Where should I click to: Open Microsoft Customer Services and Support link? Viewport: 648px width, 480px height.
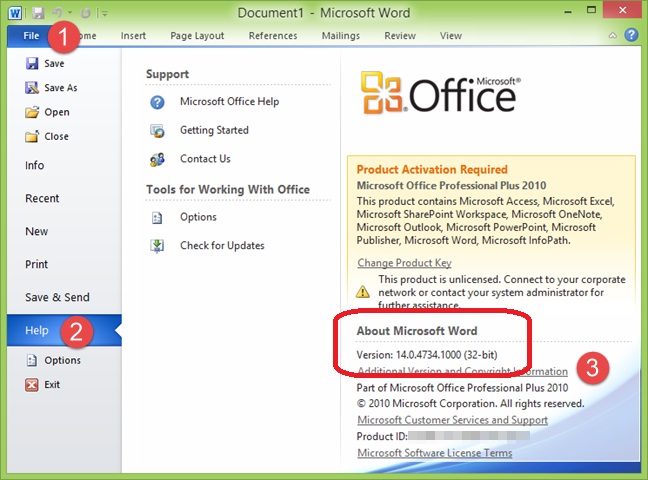[x=453, y=420]
